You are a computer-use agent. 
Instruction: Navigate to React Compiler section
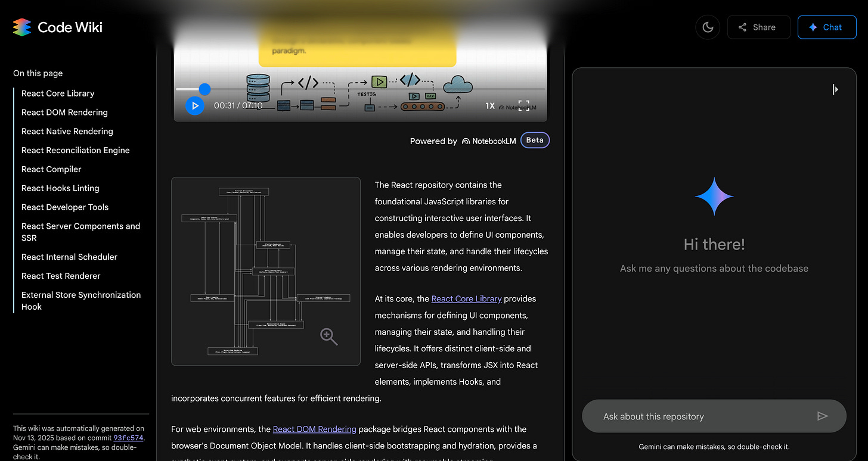51,170
